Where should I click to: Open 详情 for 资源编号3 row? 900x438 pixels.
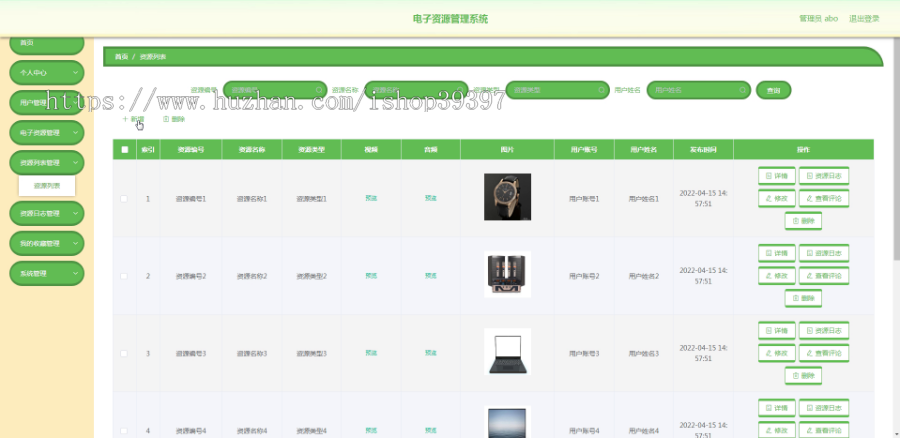tap(777, 331)
